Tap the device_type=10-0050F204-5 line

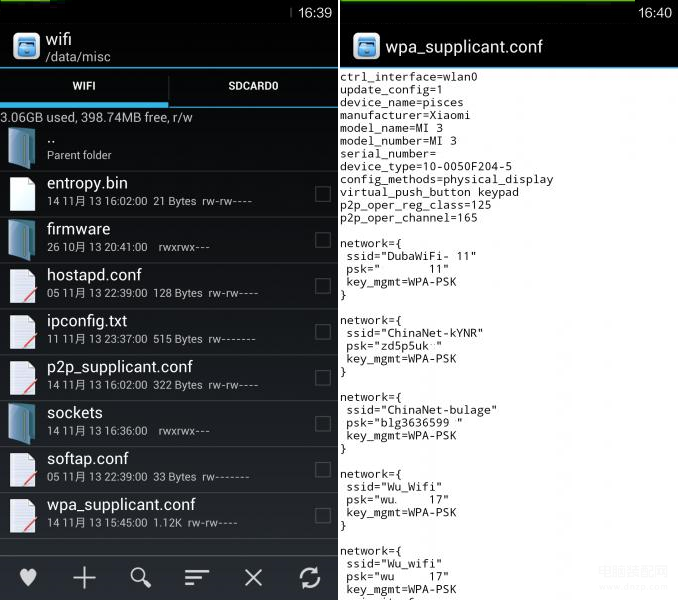(x=426, y=166)
